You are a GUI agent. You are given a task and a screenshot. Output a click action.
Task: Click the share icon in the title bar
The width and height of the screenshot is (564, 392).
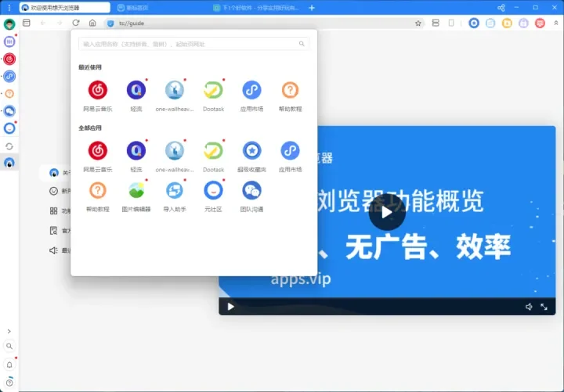pos(501,8)
